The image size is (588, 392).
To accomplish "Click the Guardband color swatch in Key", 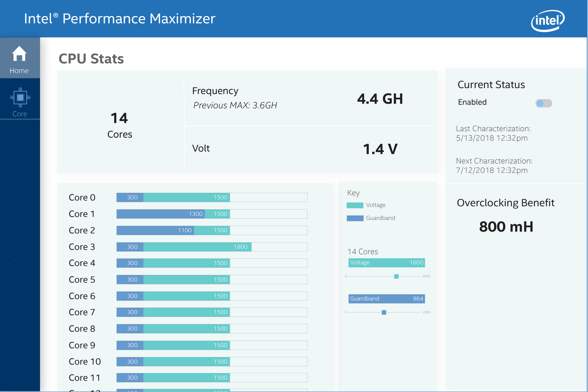I will pos(355,218).
